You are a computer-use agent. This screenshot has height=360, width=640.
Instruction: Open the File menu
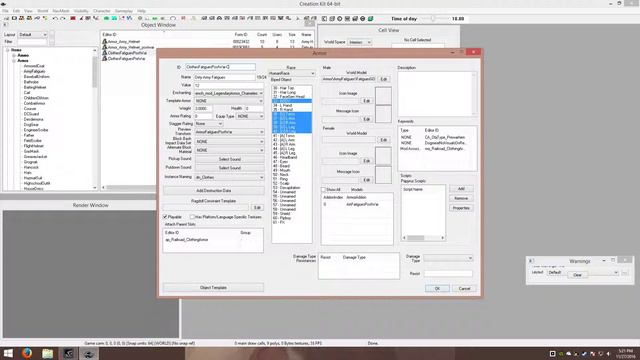5,11
